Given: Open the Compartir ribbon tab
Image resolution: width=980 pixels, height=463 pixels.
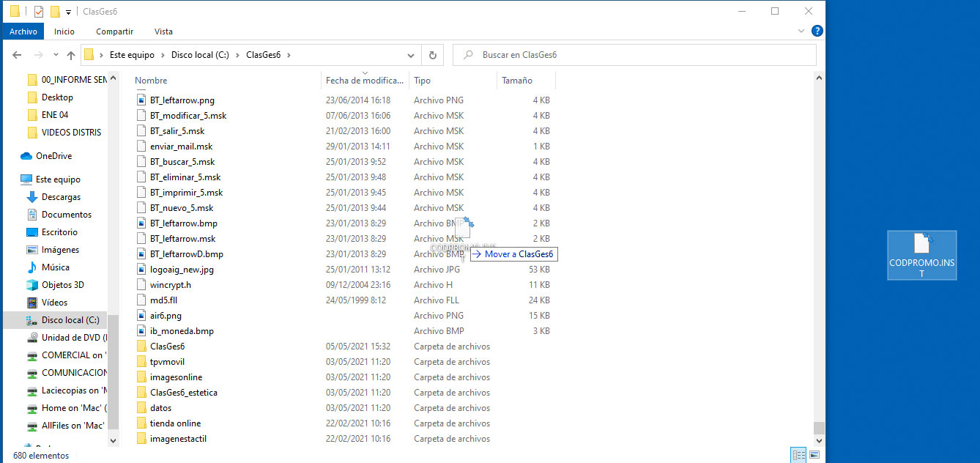Looking at the screenshot, I should point(114,32).
